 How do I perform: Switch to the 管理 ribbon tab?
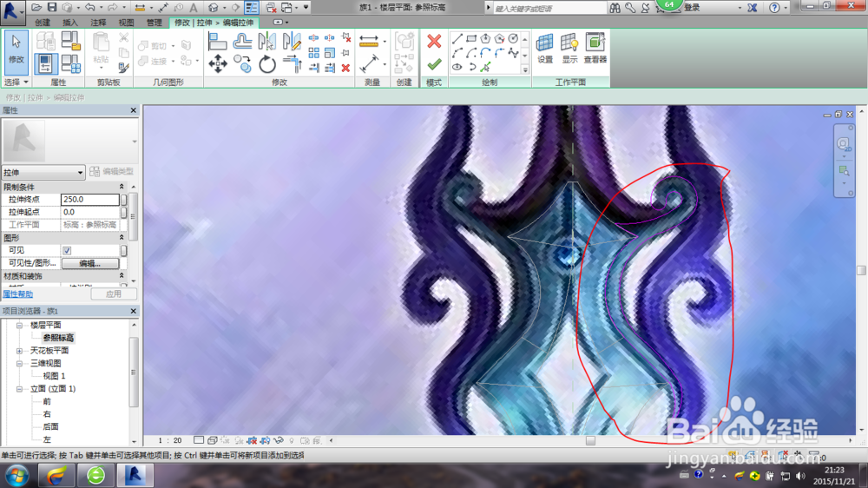(x=154, y=23)
